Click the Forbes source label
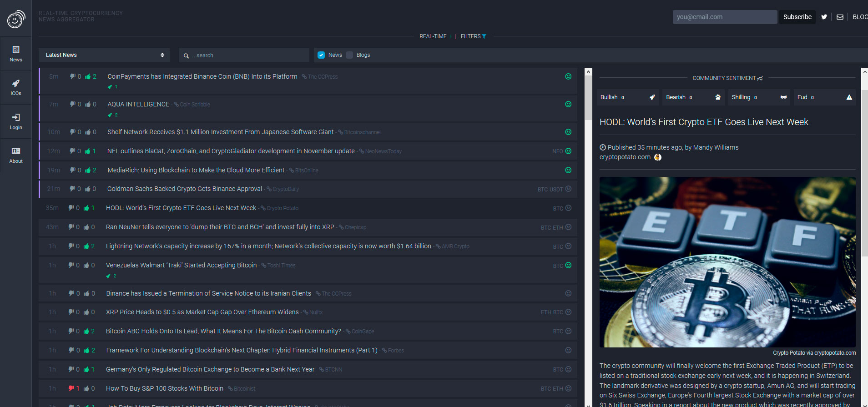This screenshot has width=868, height=407. pos(396,351)
